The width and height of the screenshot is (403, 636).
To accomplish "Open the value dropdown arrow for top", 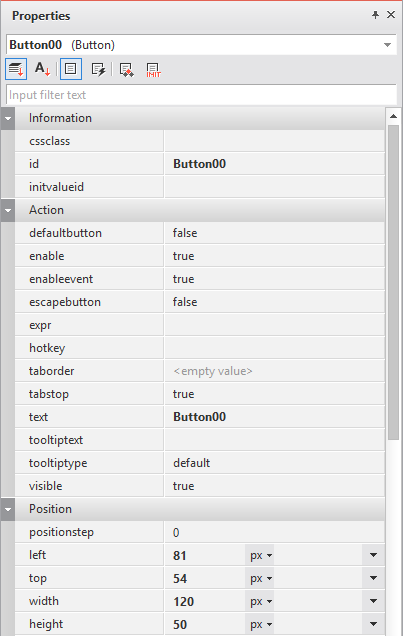I will coord(373,578).
